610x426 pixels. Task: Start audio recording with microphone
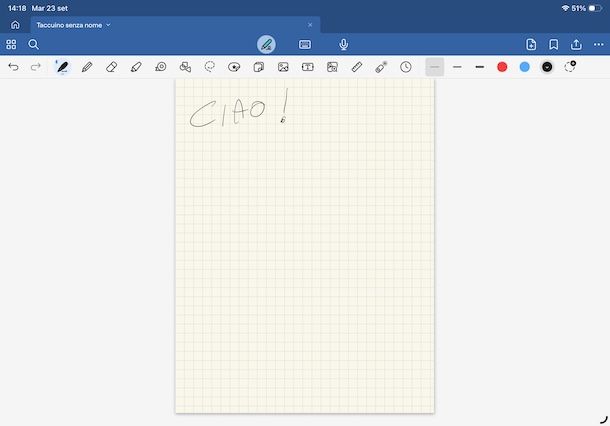click(x=344, y=44)
